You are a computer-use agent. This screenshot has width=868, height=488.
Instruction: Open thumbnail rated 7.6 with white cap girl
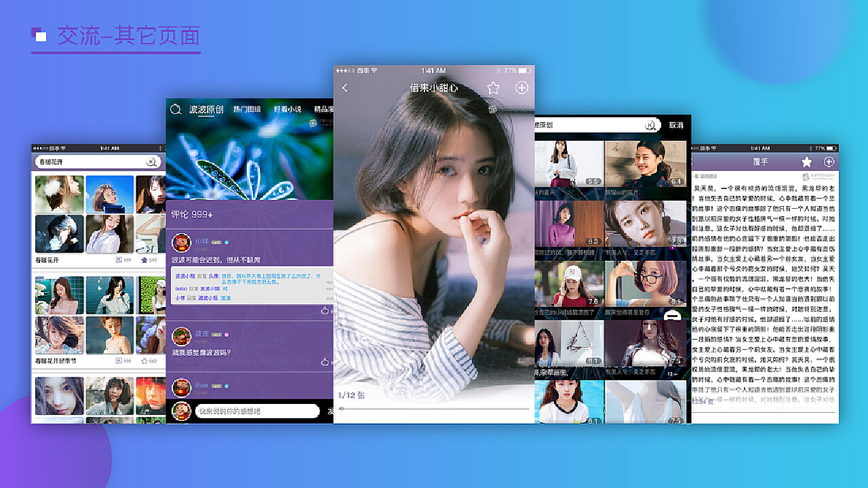click(x=570, y=283)
